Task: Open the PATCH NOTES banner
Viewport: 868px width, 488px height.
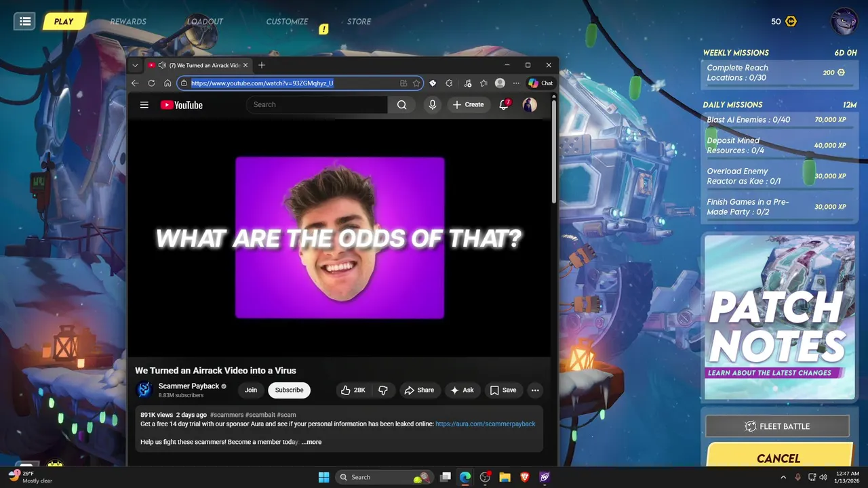Action: click(x=779, y=317)
